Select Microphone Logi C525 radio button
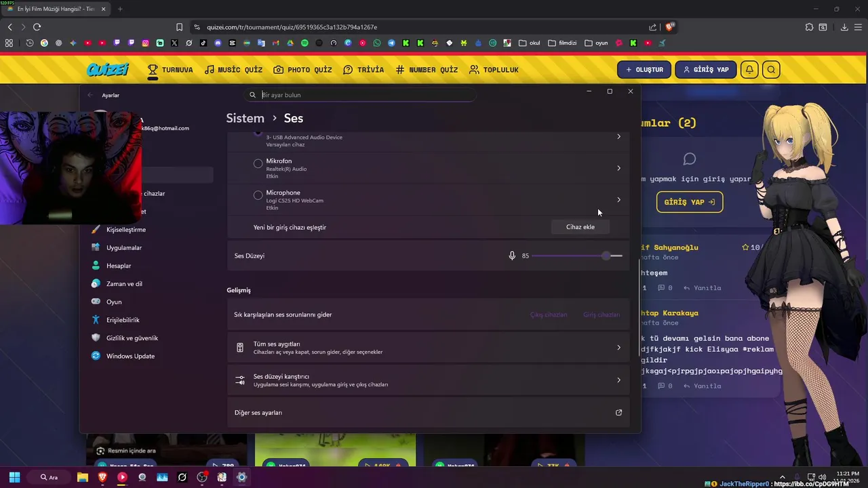The image size is (868, 488). tap(258, 195)
